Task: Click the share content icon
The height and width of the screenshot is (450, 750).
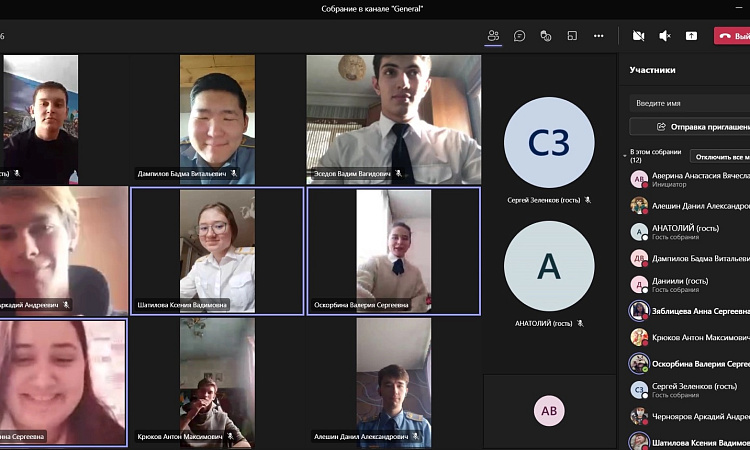Action: (x=691, y=35)
